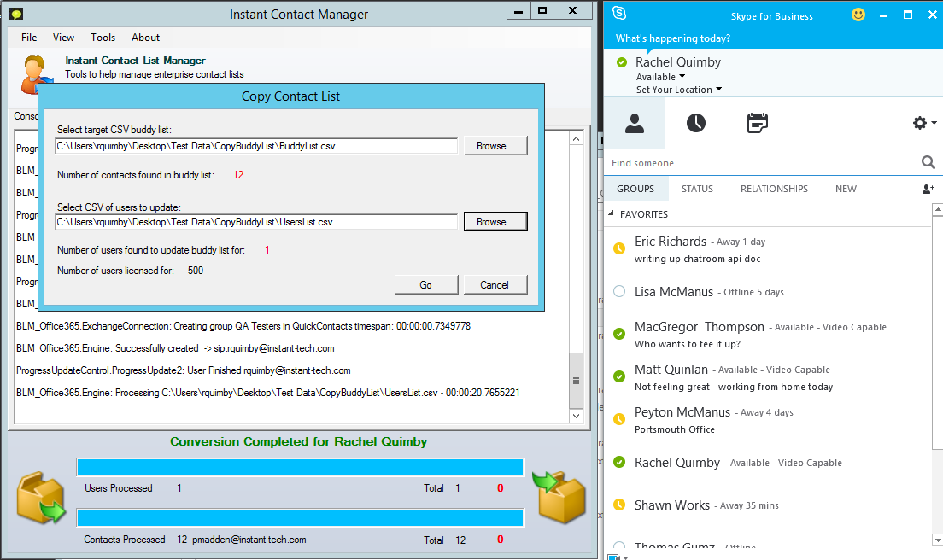Click 'pmadden@instant-tech.com' in the Contacts Processed row
The image size is (943, 560).
coord(249,540)
